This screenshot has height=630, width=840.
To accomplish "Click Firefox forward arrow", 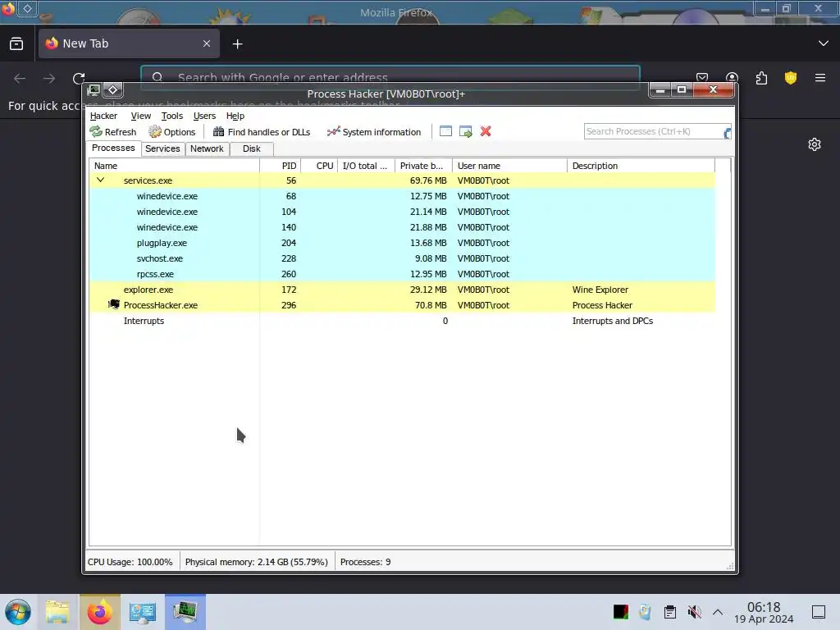I will (x=49, y=78).
